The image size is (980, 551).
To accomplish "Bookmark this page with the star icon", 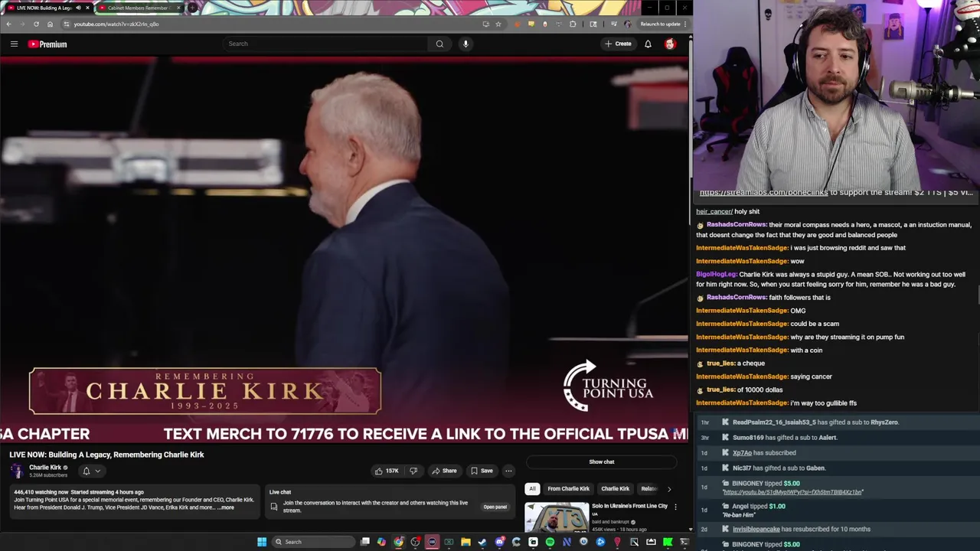I will (498, 24).
